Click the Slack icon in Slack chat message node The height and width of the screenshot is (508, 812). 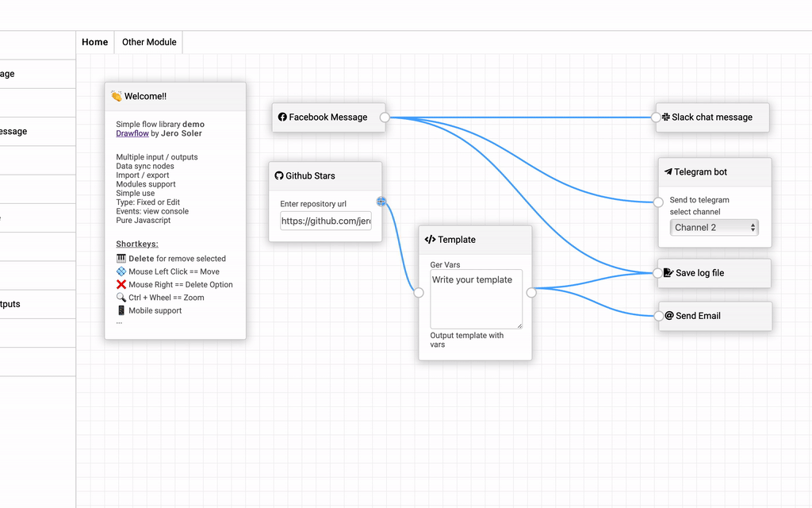(666, 117)
